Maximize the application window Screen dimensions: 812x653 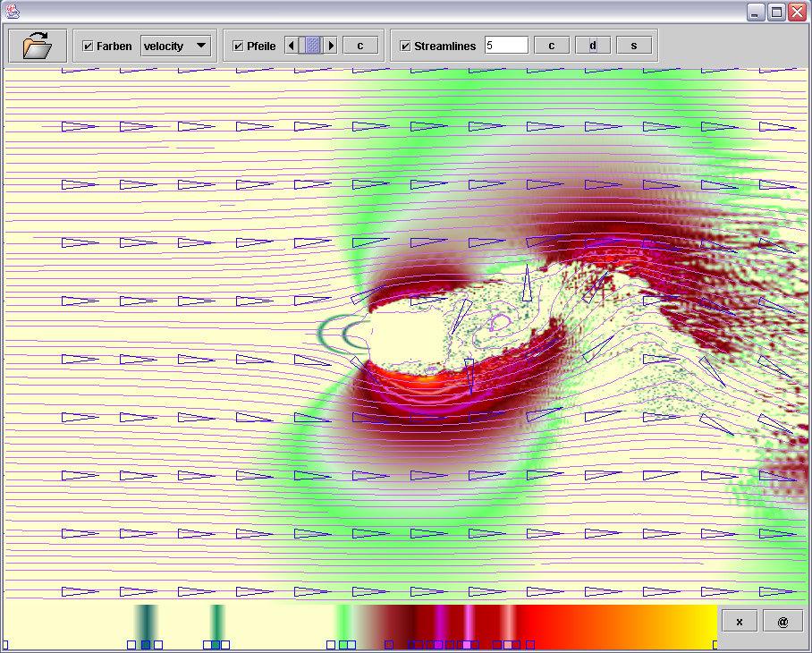pyautogui.click(x=776, y=12)
